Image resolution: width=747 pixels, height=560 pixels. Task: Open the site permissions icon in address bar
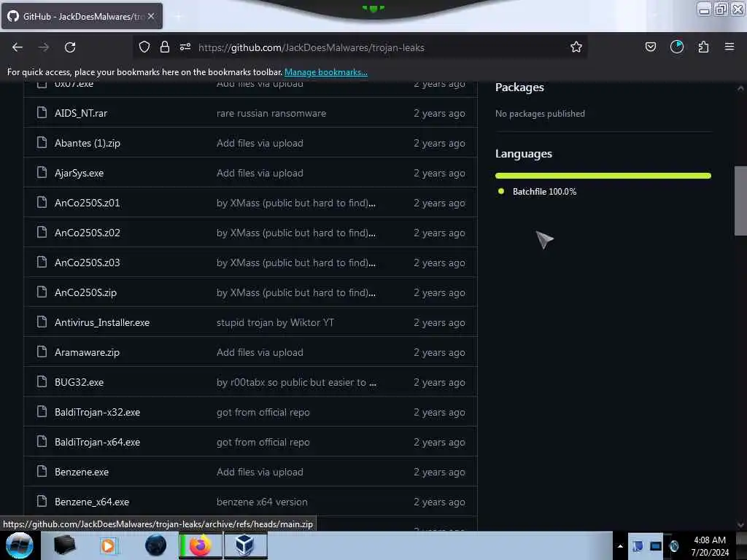click(185, 47)
